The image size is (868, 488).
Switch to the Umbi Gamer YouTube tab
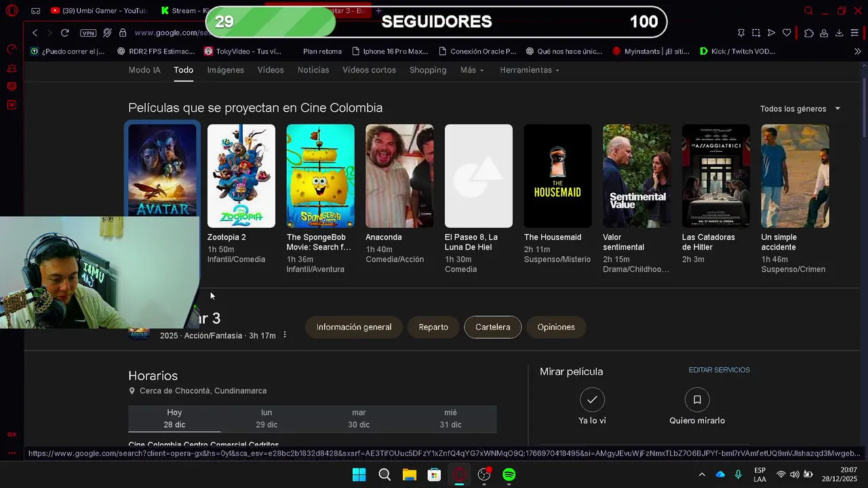[x=98, y=11]
